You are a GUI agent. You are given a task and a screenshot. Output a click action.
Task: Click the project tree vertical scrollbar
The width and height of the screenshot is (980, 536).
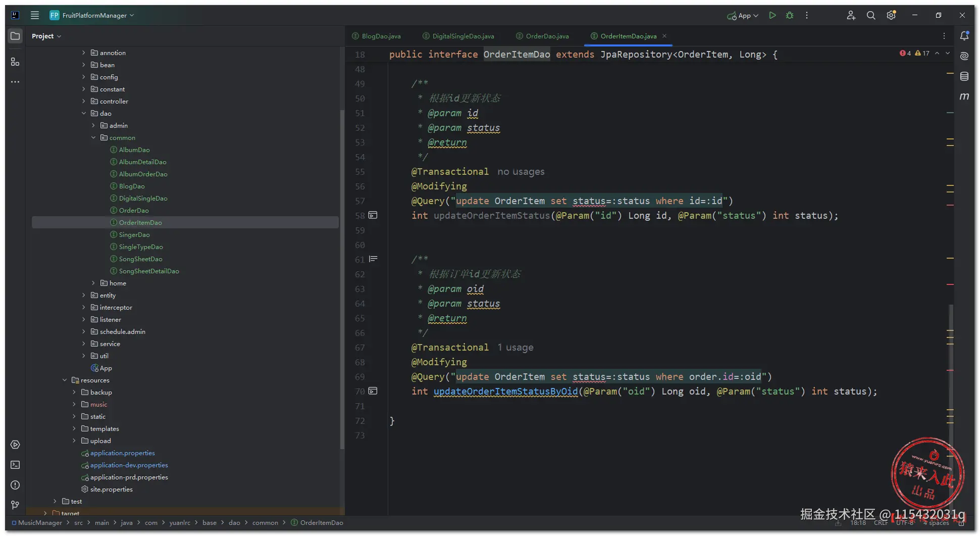pyautogui.click(x=342, y=279)
